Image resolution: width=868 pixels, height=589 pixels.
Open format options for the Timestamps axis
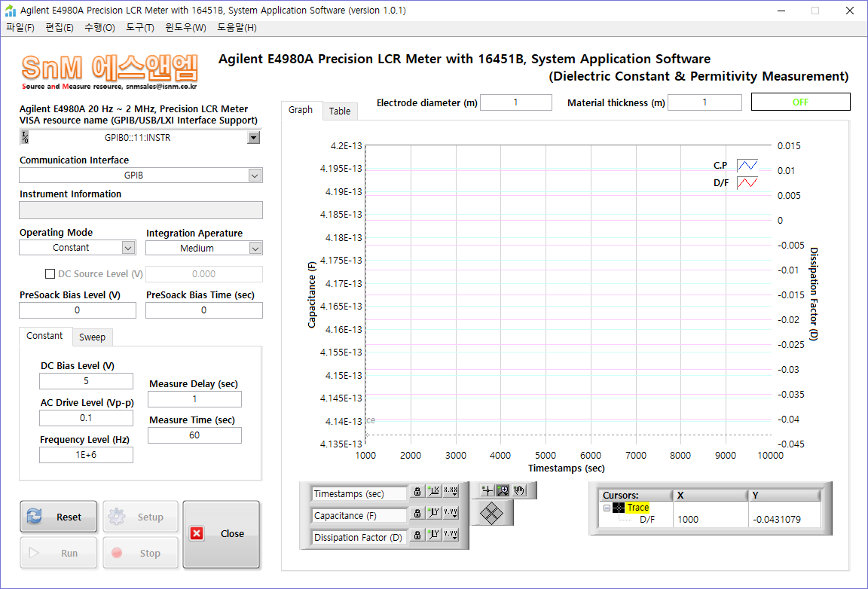pos(451,492)
